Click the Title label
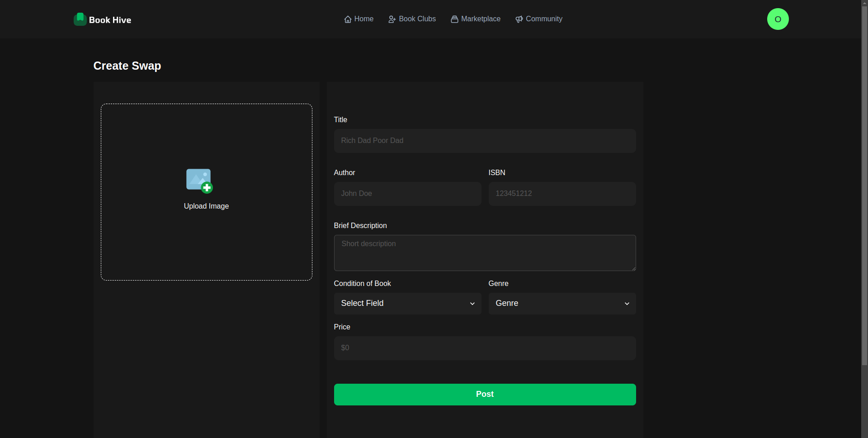This screenshot has width=868, height=438. coord(340,119)
